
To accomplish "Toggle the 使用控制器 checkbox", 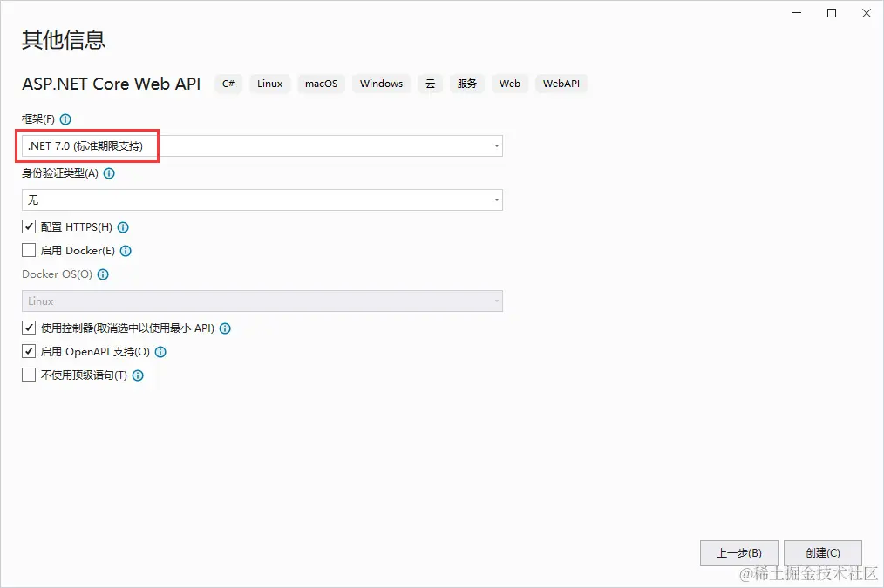I will click(x=29, y=328).
